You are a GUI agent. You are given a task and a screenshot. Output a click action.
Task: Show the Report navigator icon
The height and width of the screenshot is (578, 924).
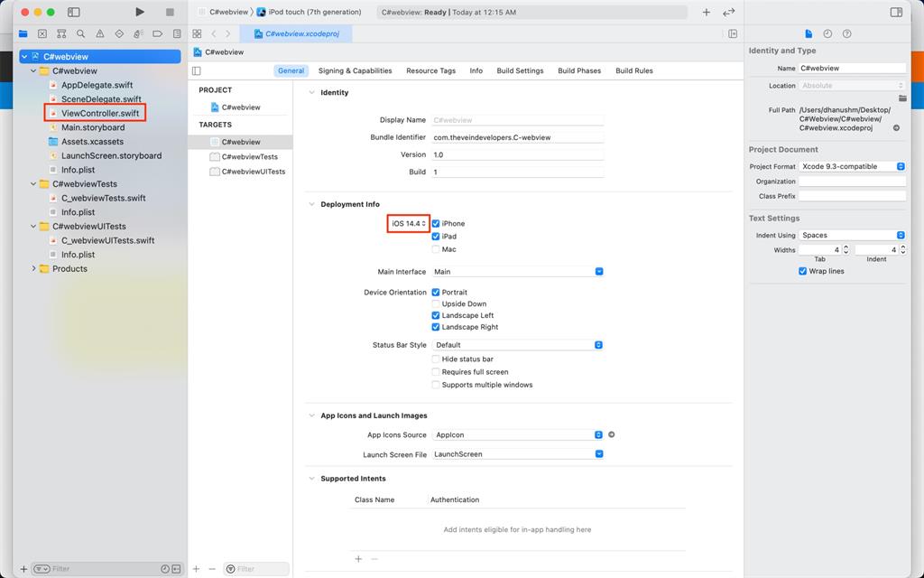click(x=177, y=33)
